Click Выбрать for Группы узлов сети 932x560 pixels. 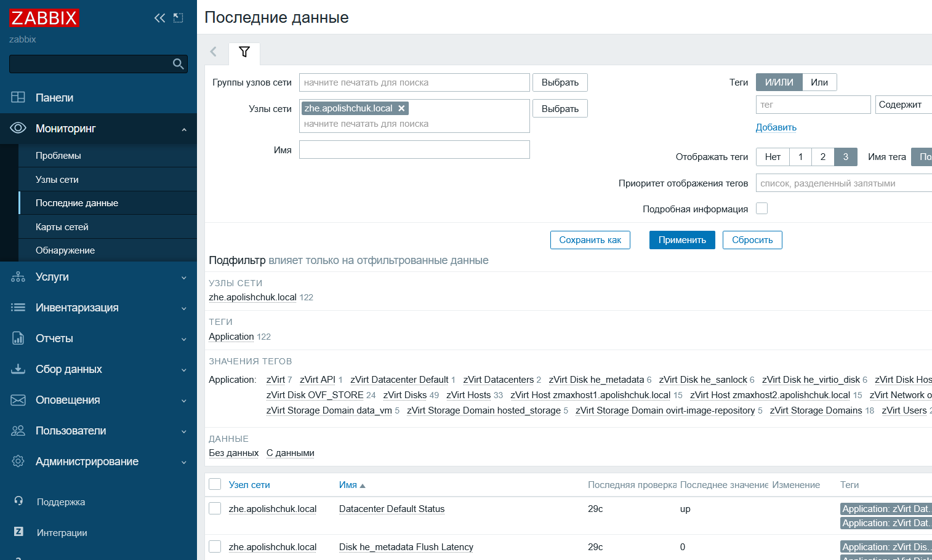[x=560, y=82]
